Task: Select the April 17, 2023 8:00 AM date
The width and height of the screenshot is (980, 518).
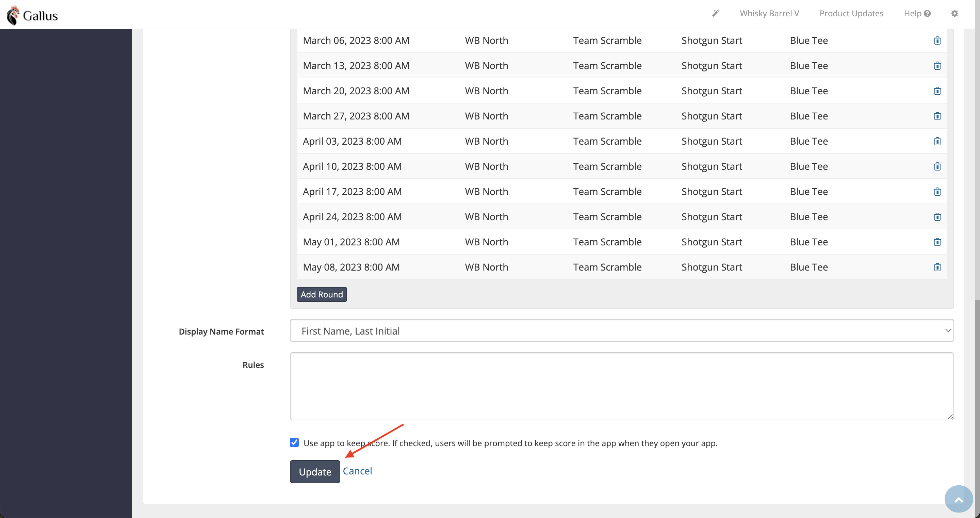Action: (352, 192)
